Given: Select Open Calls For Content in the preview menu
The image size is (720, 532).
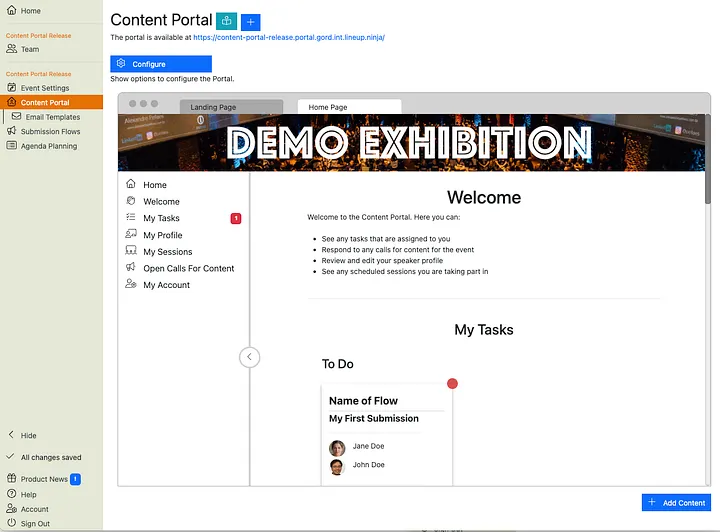Looking at the screenshot, I should [189, 268].
